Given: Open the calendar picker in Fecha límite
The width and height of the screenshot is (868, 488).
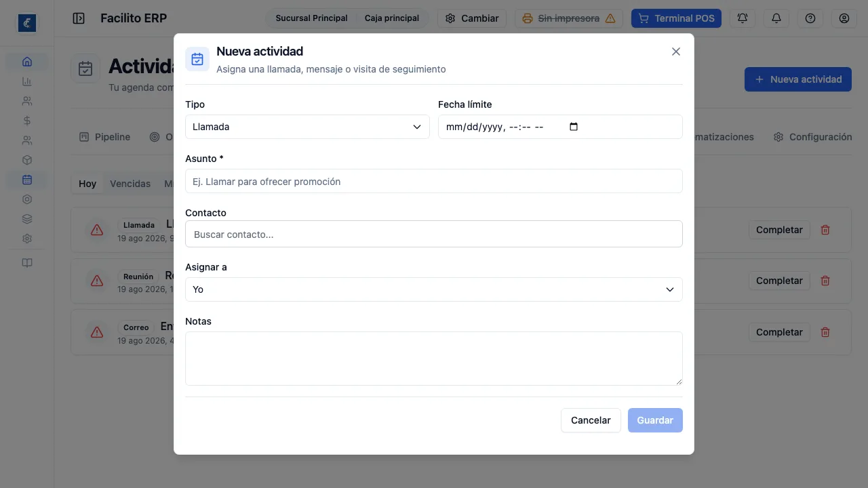Looking at the screenshot, I should pos(574,127).
